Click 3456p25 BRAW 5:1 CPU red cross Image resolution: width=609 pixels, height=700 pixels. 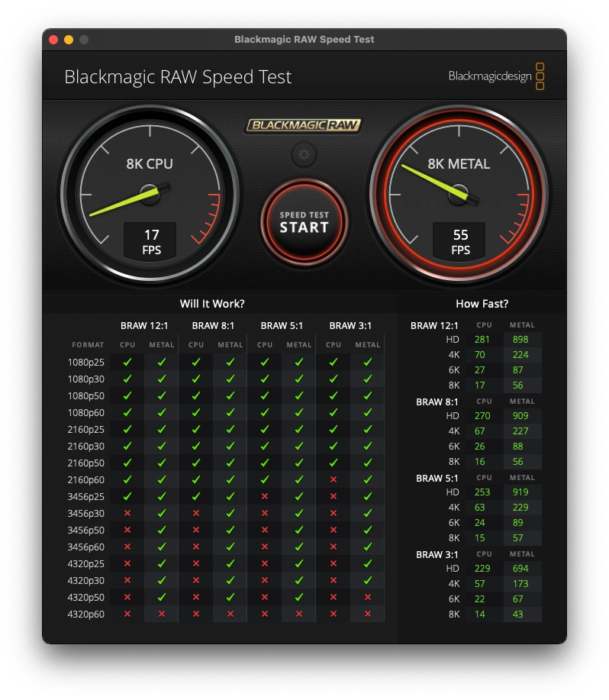265,496
